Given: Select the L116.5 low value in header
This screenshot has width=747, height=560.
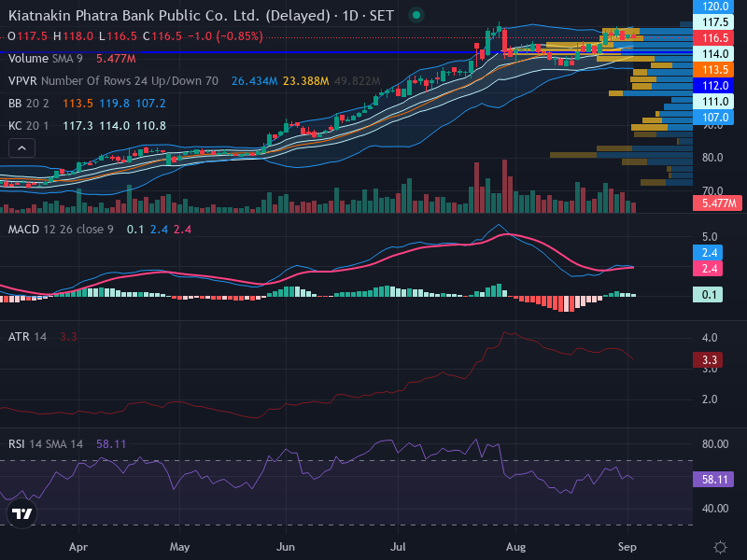Looking at the screenshot, I should (x=118, y=36).
